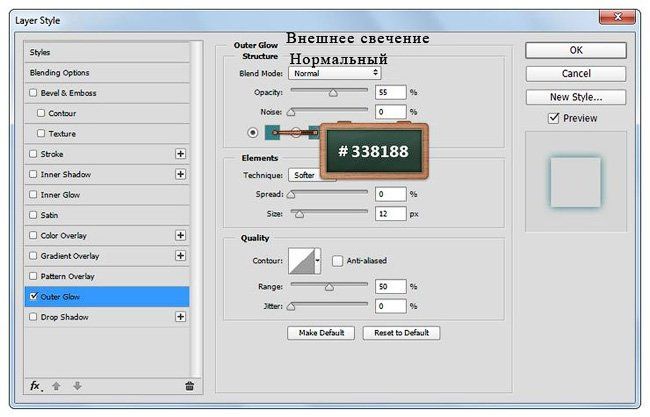Enable the Satin checkbox
This screenshot has height=417, width=650.
point(33,215)
